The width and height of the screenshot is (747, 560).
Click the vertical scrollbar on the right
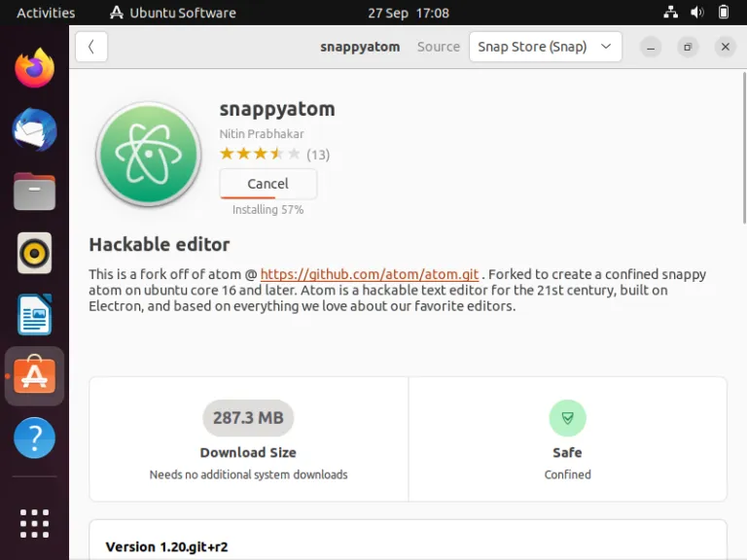[x=744, y=148]
